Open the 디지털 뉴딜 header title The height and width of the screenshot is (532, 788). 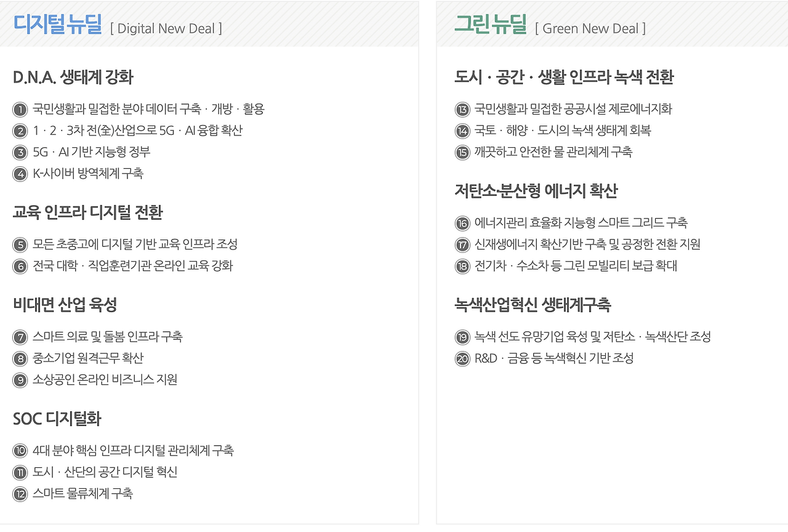pyautogui.click(x=57, y=25)
